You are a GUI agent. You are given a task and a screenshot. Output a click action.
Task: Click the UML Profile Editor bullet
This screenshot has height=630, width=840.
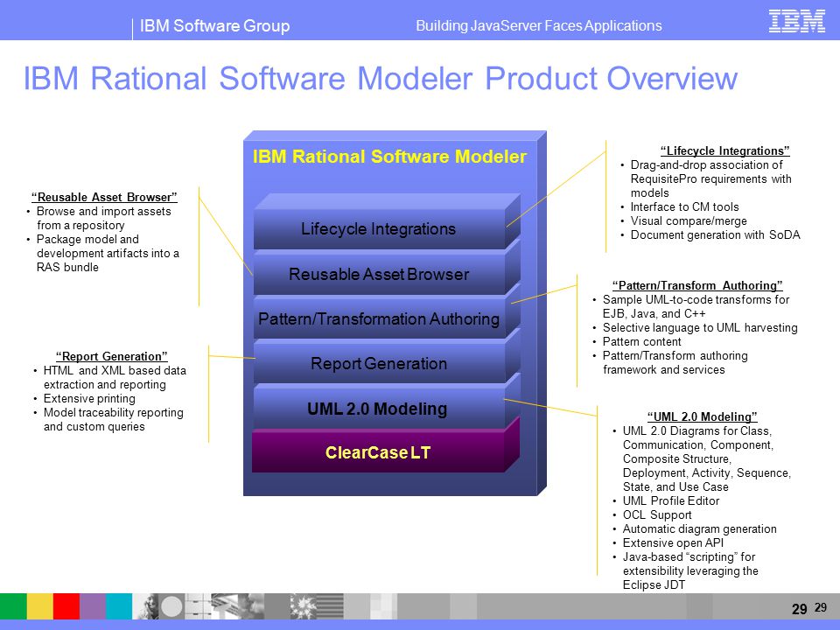pyautogui.click(x=671, y=500)
